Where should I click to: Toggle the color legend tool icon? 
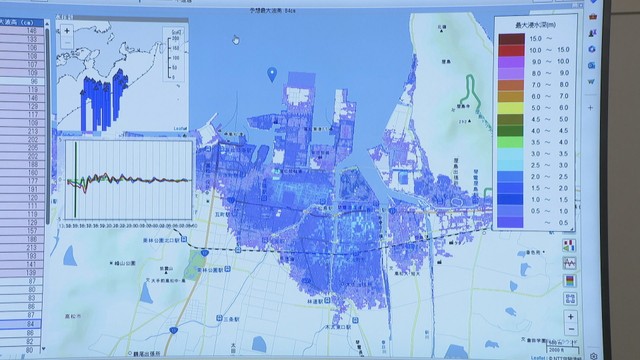tap(570, 281)
